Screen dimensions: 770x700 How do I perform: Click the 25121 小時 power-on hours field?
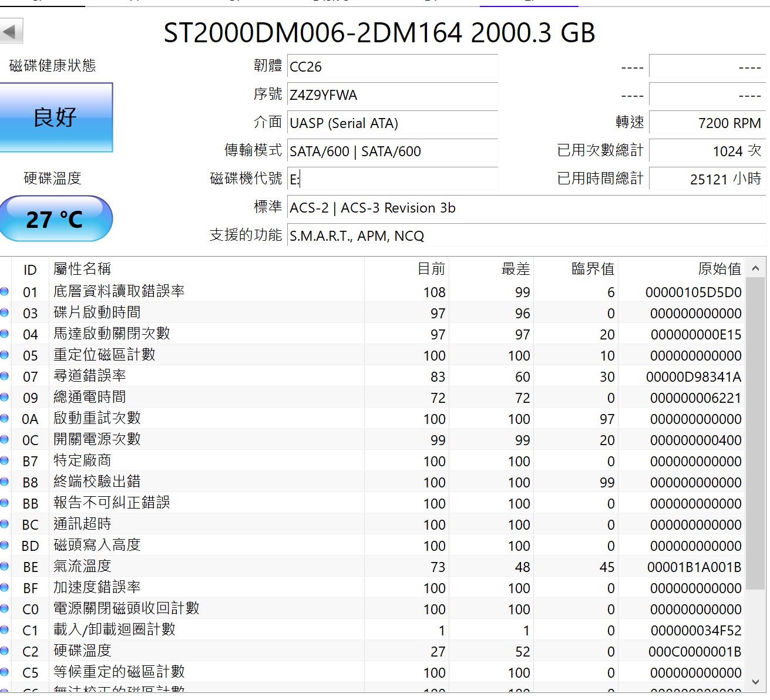click(707, 179)
